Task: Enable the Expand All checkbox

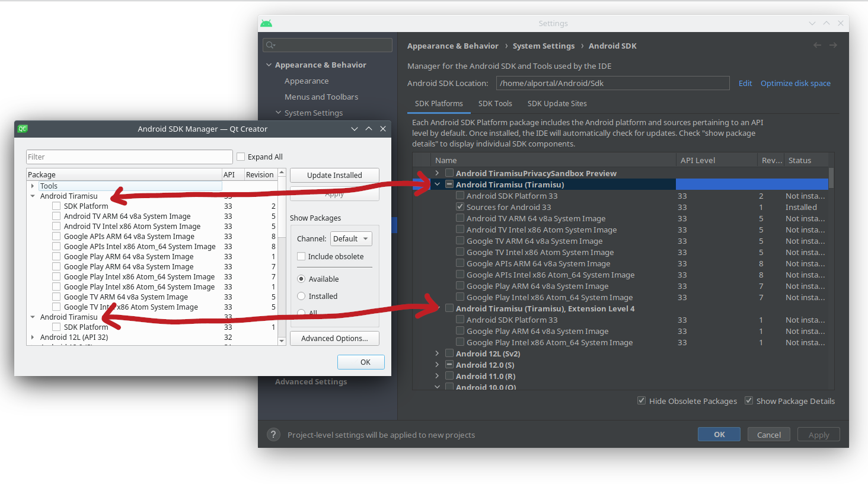Action: [241, 157]
